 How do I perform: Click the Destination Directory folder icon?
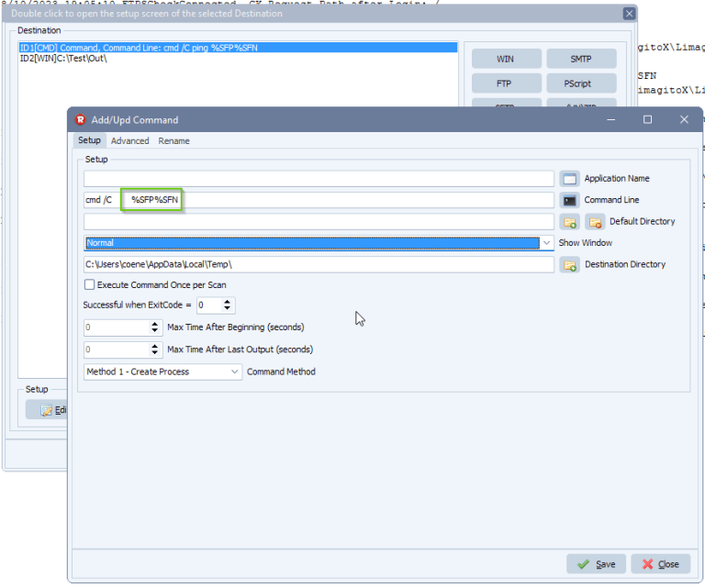569,265
